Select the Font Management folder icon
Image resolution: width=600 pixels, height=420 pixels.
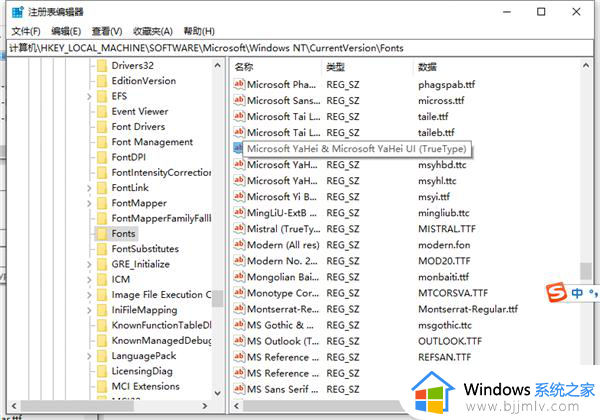[102, 142]
